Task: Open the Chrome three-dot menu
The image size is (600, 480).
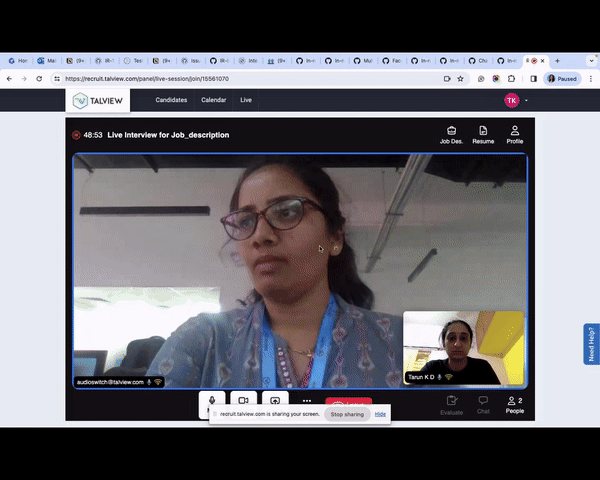Action: coord(591,78)
